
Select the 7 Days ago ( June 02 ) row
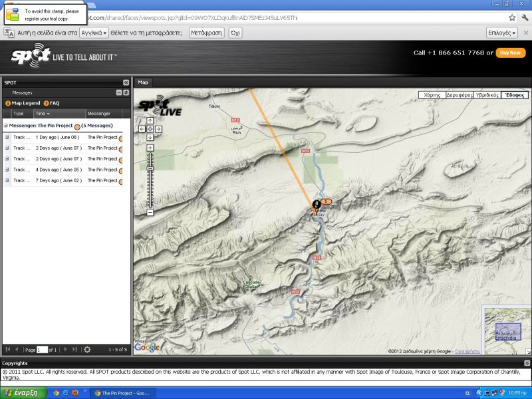[63, 180]
